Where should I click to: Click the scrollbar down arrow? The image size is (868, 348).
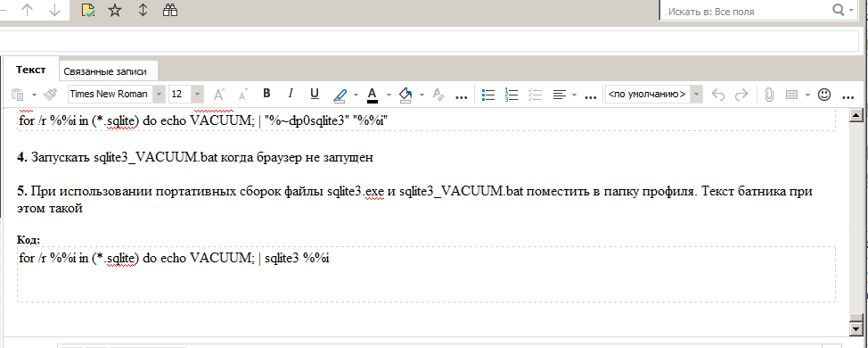(x=856, y=329)
